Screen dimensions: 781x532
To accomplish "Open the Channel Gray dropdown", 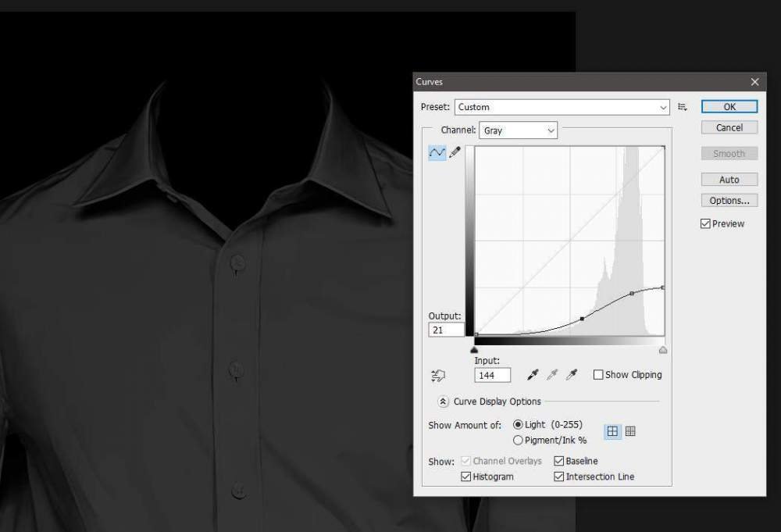I will [x=518, y=130].
